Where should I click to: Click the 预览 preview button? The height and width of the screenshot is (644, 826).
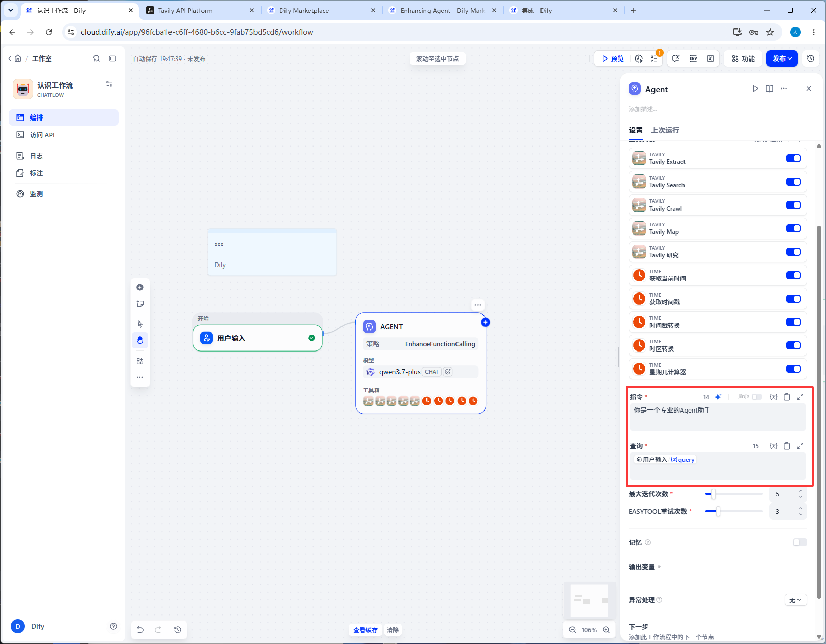(613, 58)
